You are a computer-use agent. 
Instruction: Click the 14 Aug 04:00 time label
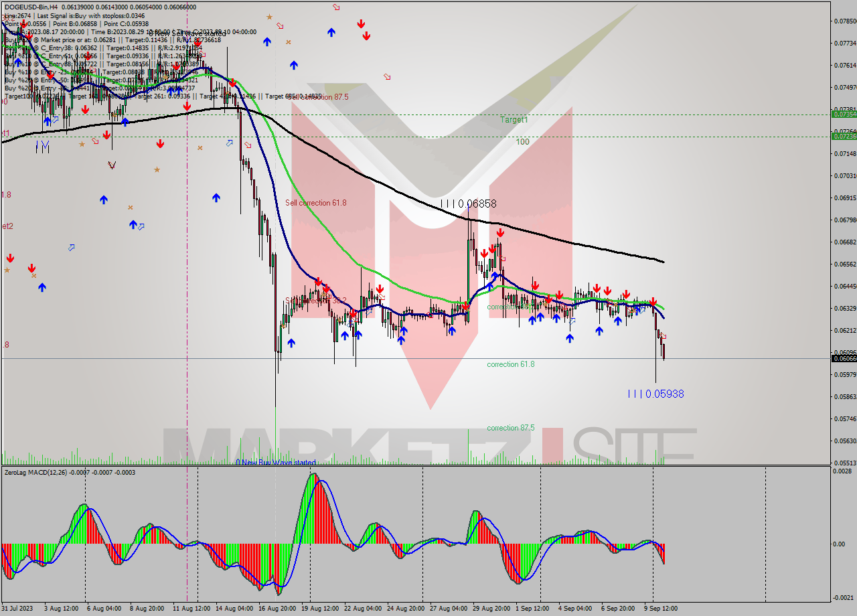coord(234,609)
